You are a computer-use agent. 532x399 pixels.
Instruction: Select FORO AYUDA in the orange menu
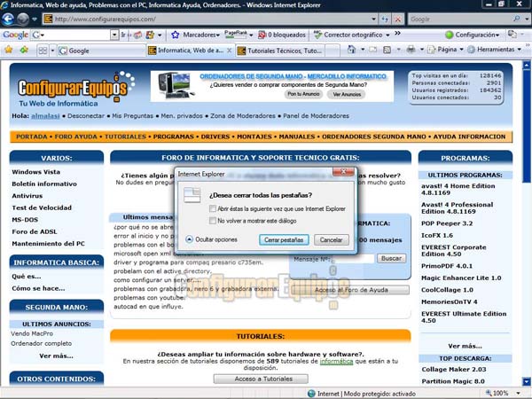pyautogui.click(x=76, y=137)
